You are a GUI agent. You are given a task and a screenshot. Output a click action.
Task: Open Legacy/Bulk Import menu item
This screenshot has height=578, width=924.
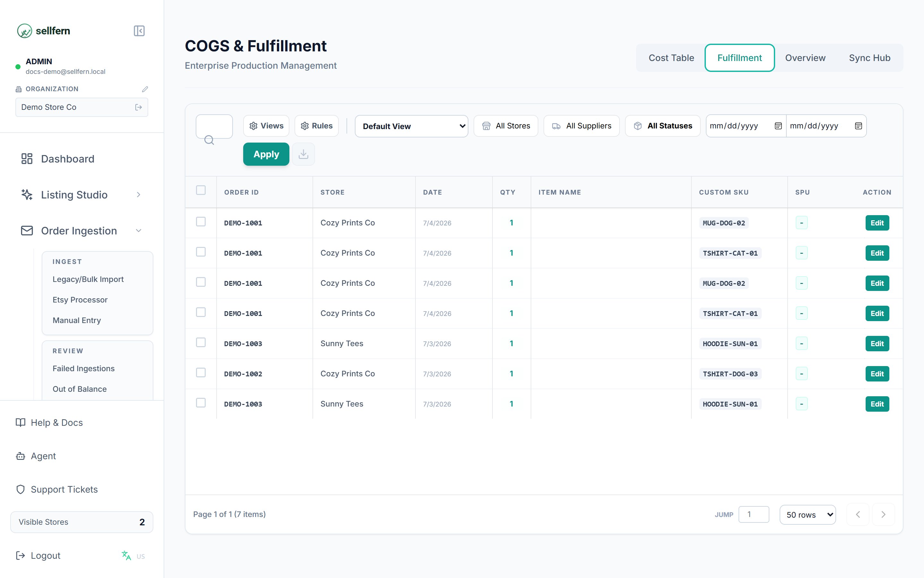(88, 279)
